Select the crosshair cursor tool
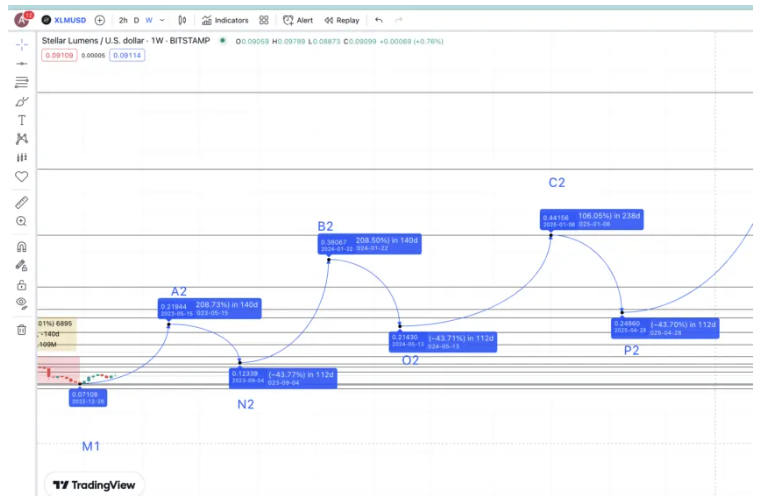This screenshot has width=763, height=501. point(21,44)
